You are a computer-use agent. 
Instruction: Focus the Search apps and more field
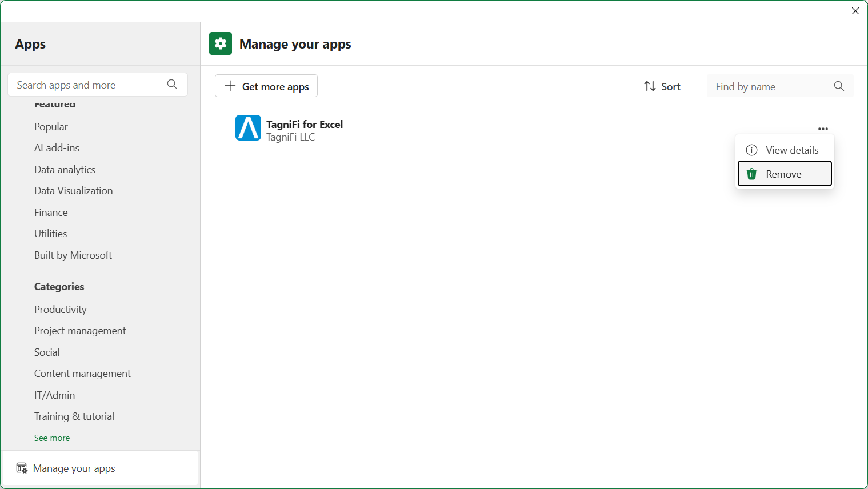click(x=98, y=85)
